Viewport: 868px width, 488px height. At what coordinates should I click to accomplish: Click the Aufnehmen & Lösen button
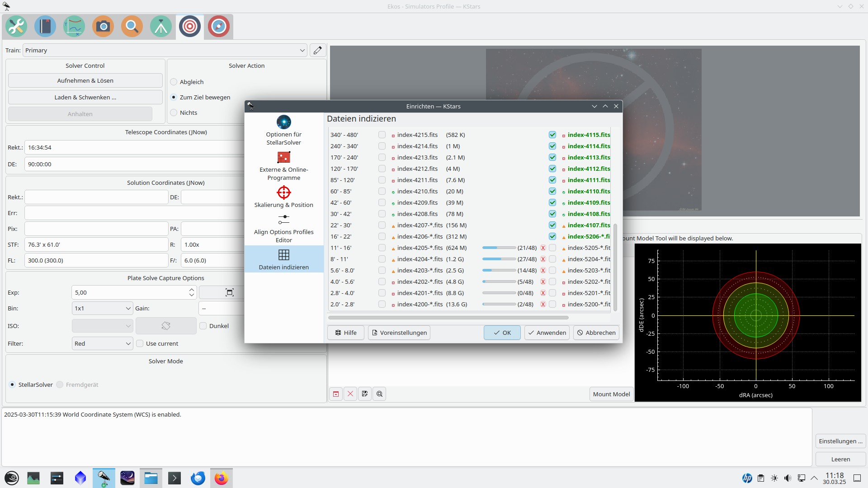point(85,80)
